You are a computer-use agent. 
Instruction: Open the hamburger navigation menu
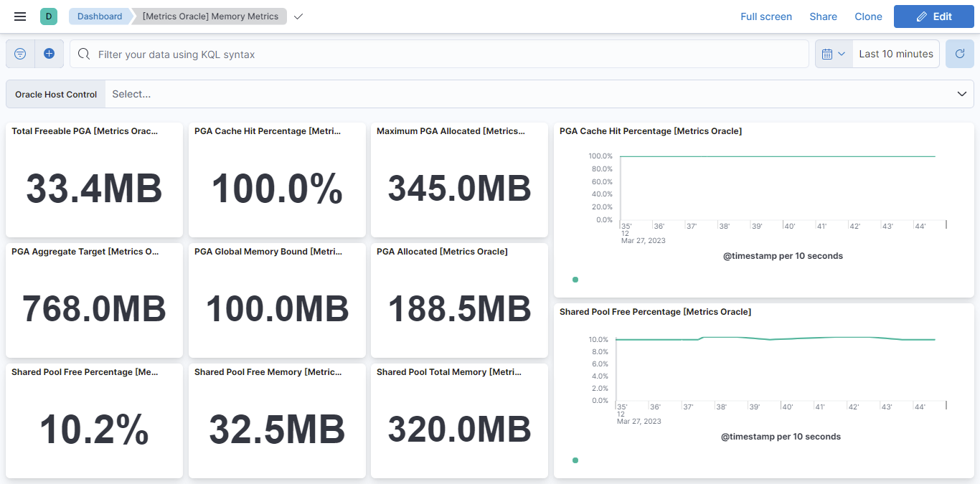click(x=20, y=16)
